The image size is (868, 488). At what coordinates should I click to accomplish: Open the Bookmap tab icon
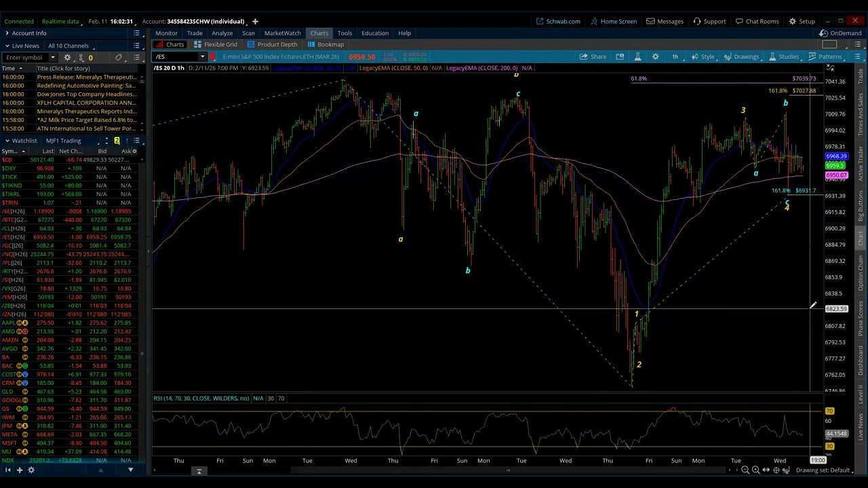click(311, 45)
